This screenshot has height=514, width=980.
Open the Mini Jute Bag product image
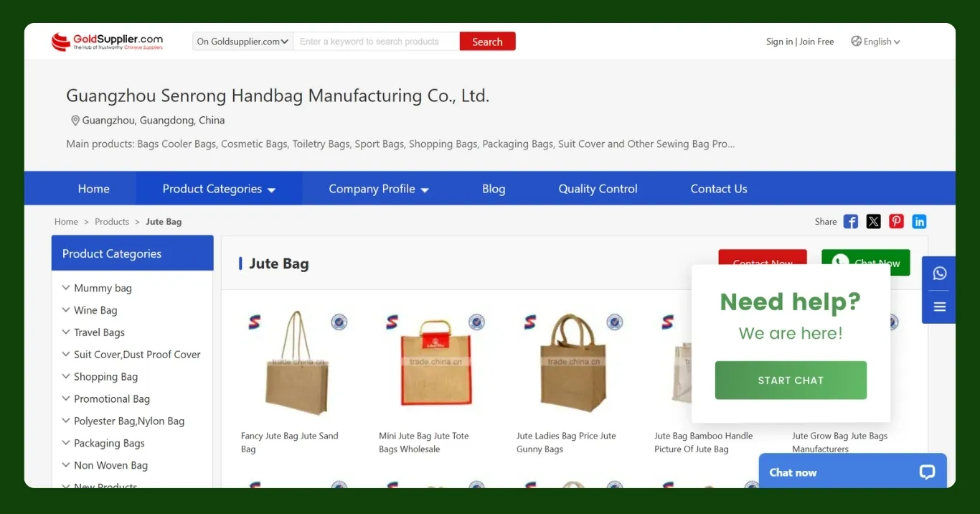coord(435,365)
